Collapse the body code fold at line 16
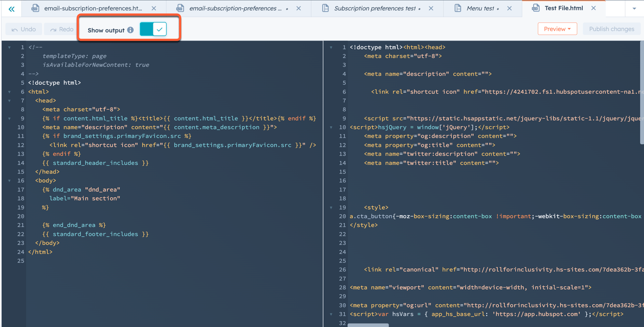The height and width of the screenshot is (327, 644). 10,180
